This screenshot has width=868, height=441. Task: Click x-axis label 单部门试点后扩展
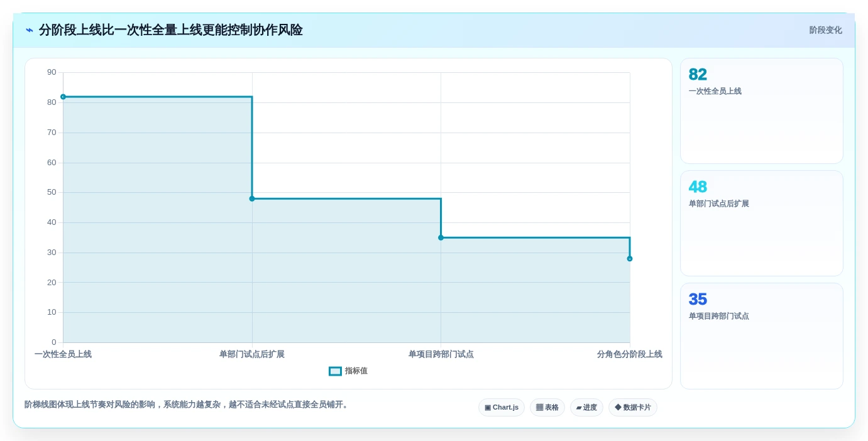(252, 354)
